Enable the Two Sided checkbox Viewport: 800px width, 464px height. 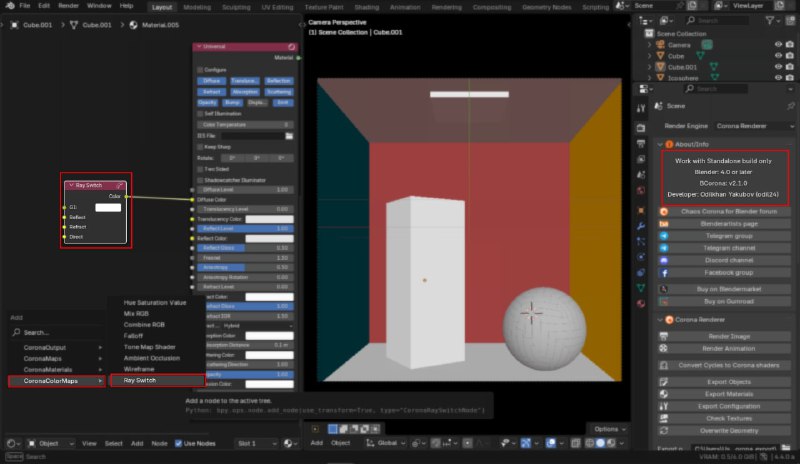tap(200, 169)
